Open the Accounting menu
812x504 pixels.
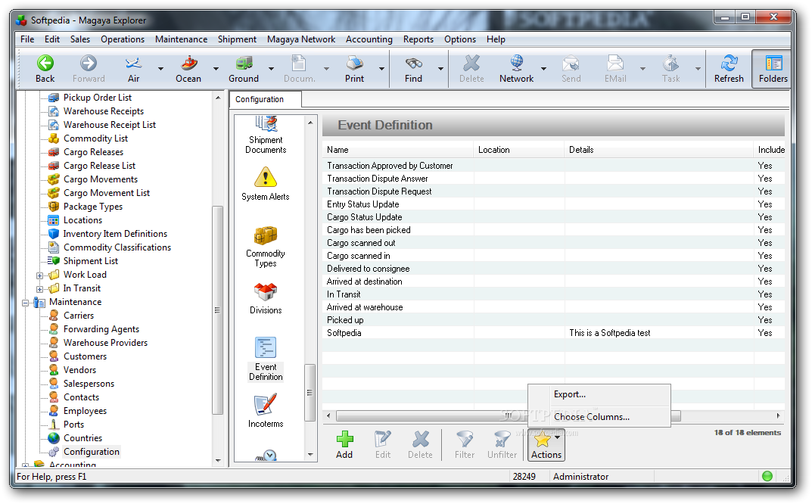369,39
